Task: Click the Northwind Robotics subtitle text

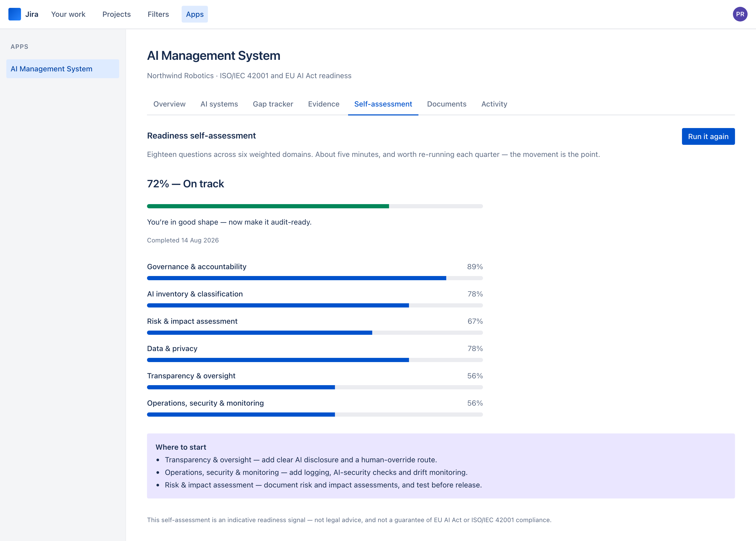Action: pos(249,76)
